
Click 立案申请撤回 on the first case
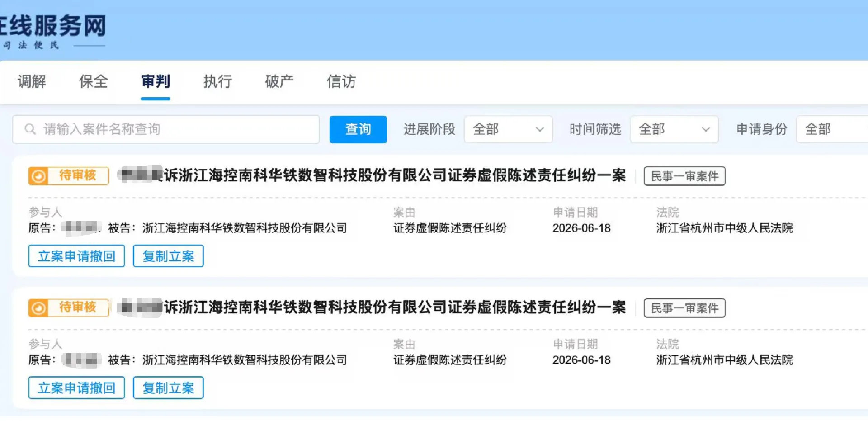[x=76, y=256]
